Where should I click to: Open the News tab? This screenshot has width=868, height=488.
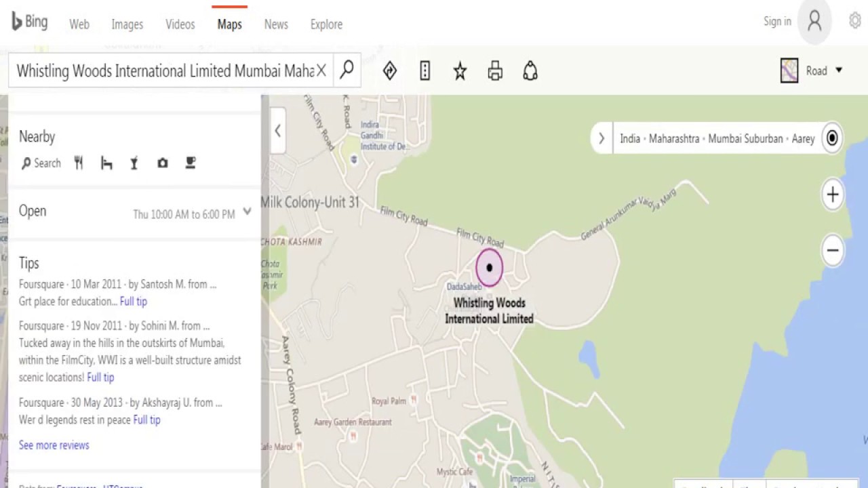[276, 24]
